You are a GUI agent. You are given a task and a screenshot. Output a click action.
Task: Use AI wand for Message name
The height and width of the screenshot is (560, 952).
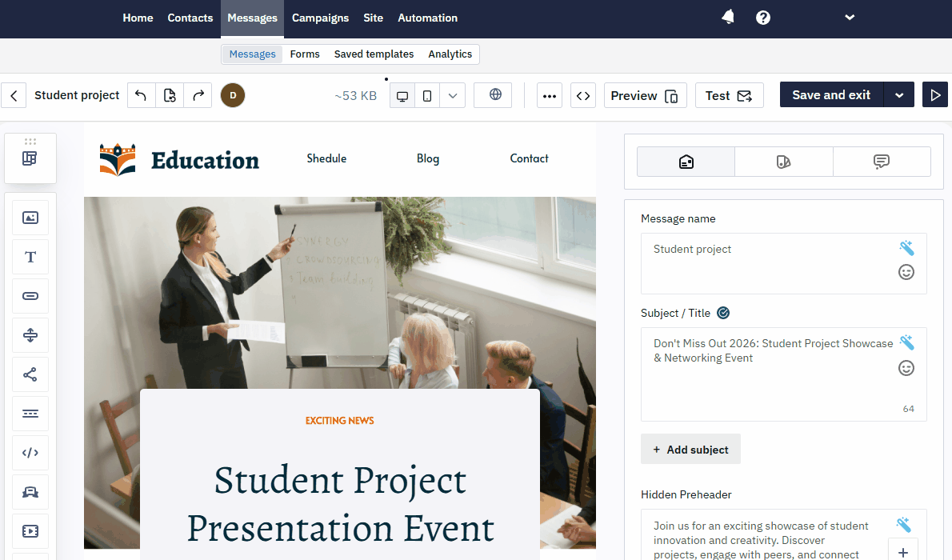click(906, 248)
